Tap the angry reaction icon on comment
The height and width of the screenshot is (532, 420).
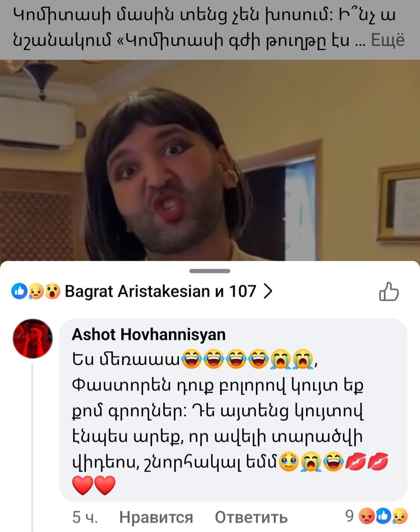pos(365,516)
